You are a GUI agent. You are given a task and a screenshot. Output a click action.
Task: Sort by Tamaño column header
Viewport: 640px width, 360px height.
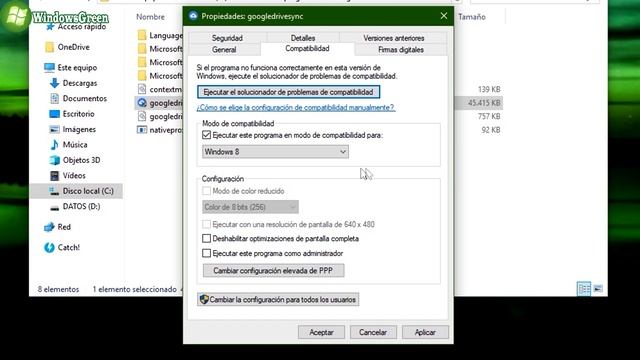coord(472,17)
